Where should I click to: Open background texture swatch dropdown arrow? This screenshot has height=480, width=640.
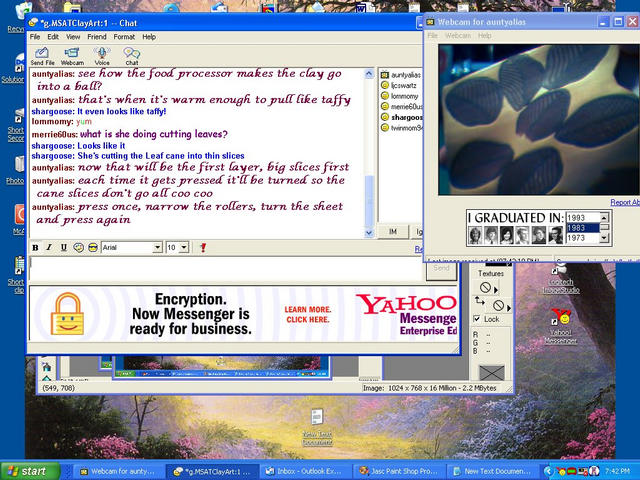509,307
